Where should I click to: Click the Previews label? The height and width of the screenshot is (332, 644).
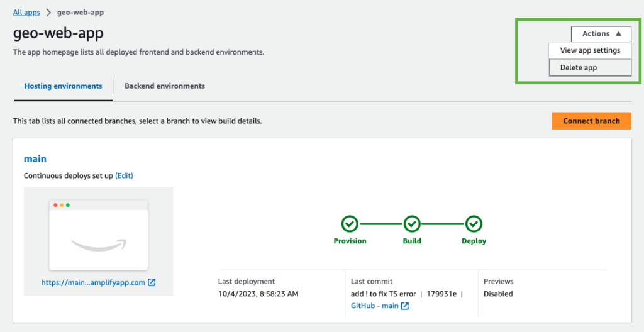click(x=499, y=282)
